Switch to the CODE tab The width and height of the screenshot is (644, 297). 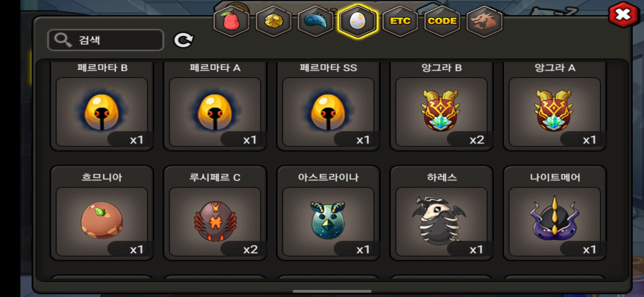point(442,21)
